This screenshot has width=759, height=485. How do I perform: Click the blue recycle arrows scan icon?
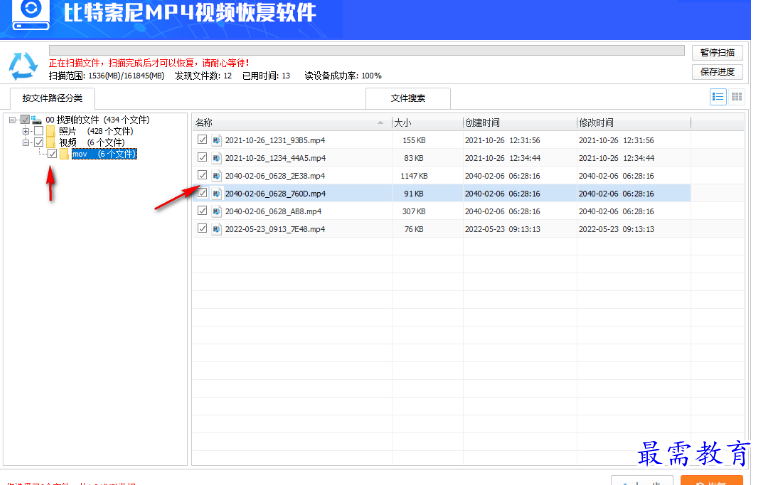click(x=23, y=65)
